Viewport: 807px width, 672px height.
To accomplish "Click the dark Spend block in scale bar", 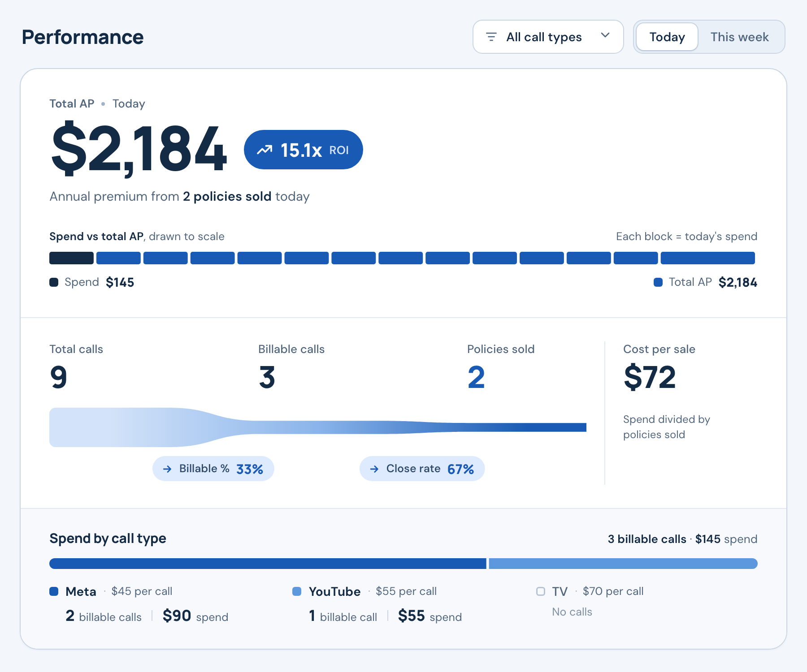I will pyautogui.click(x=71, y=258).
